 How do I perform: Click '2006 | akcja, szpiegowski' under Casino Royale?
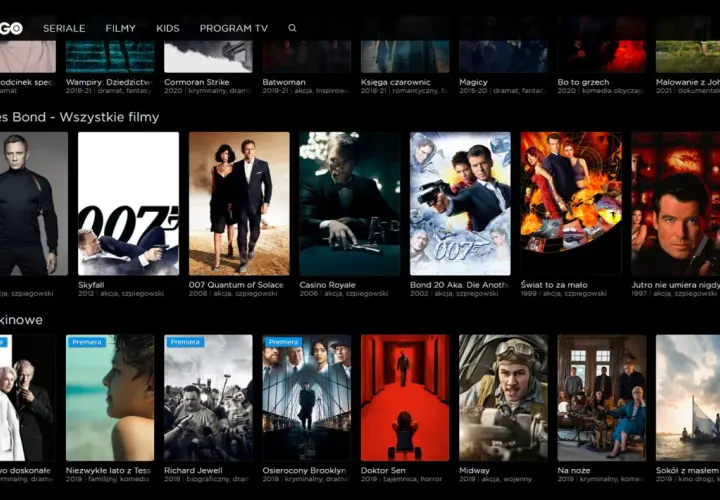(x=343, y=293)
